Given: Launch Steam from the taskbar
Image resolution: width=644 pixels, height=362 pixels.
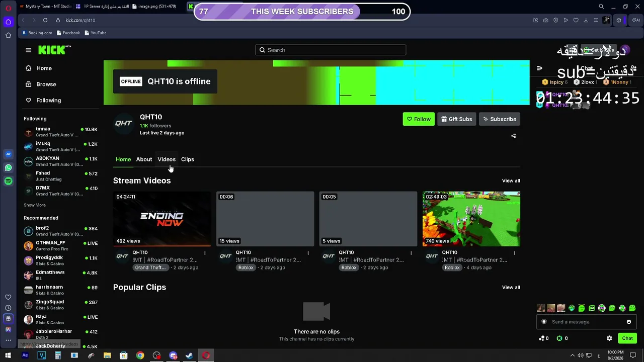Looking at the screenshot, I should 189,355.
